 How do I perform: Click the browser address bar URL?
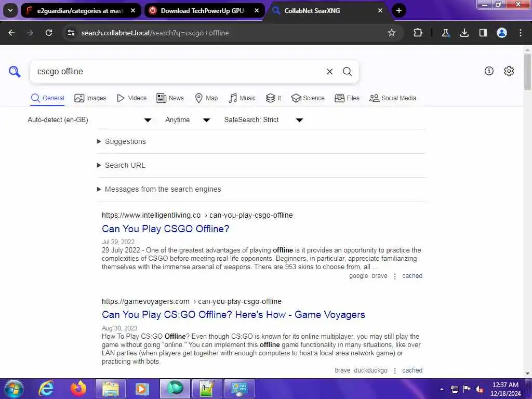tap(155, 33)
